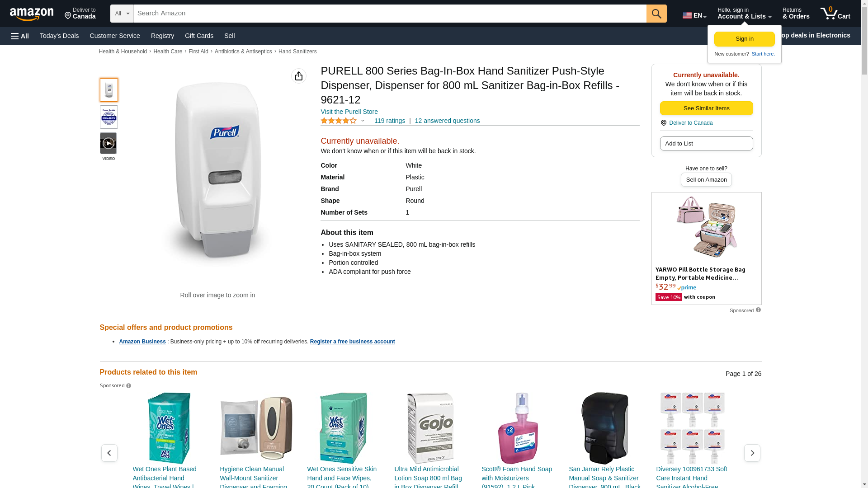Click See Similar Items button
868x488 pixels.
(x=706, y=108)
